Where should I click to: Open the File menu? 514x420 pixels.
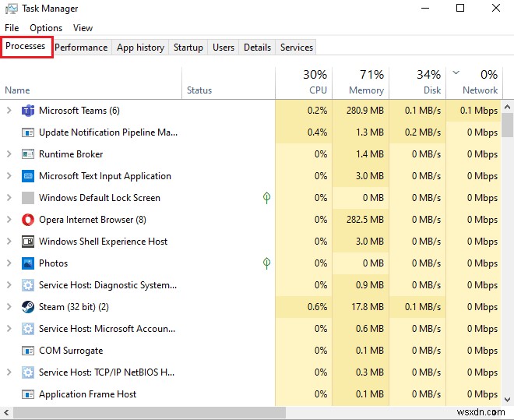click(12, 28)
